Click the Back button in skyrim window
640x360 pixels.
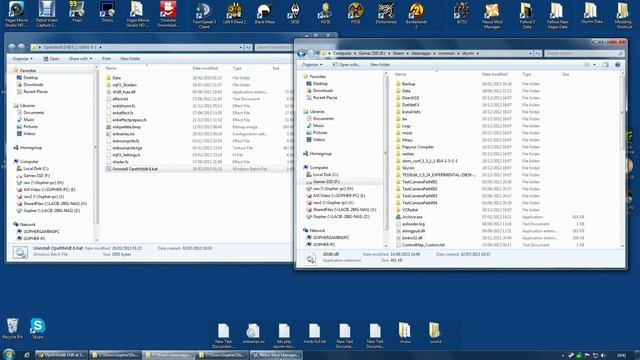[301, 53]
